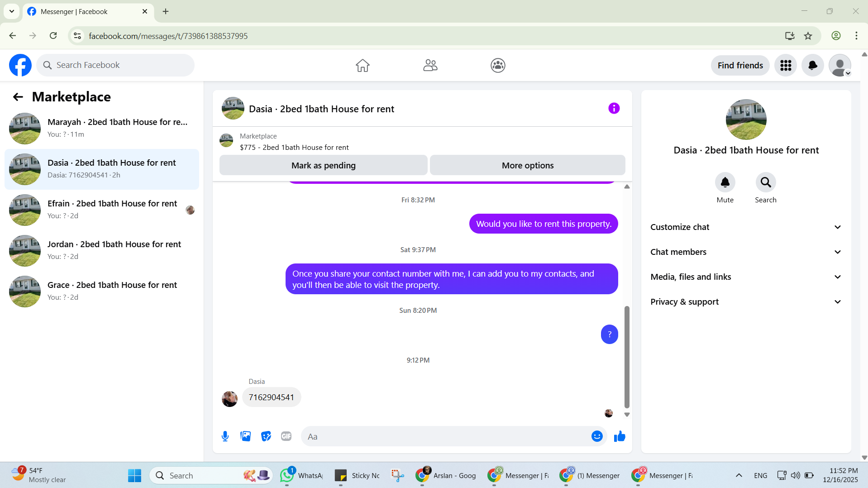Click the browser address bar URL
Image resolution: width=868 pixels, height=488 pixels.
click(x=168, y=36)
